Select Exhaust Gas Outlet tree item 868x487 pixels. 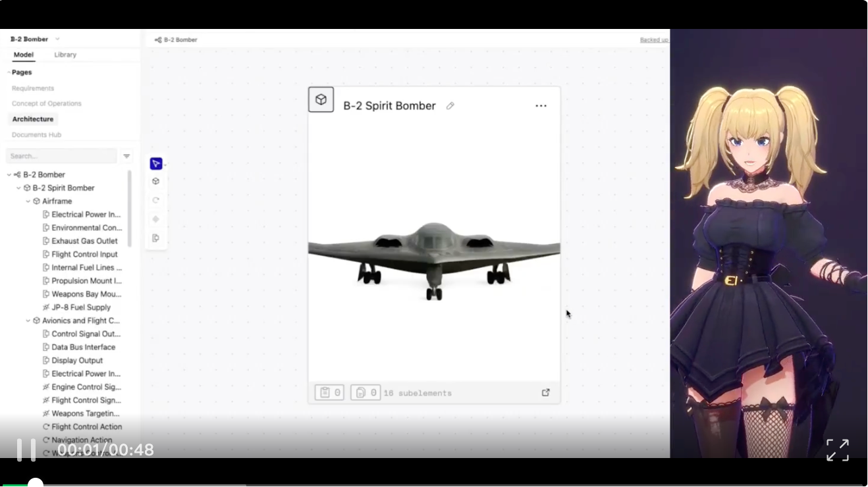pos(80,241)
